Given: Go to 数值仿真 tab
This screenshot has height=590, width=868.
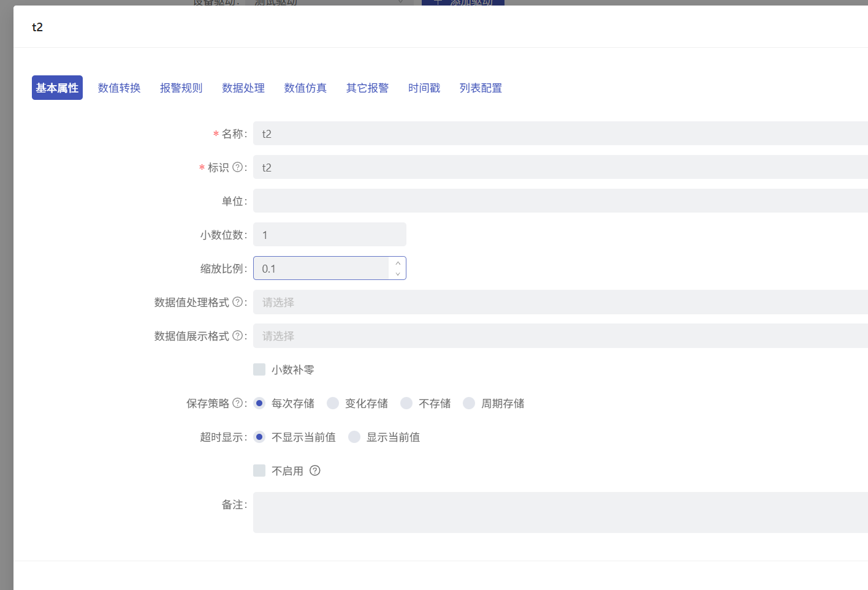Looking at the screenshot, I should pyautogui.click(x=305, y=88).
